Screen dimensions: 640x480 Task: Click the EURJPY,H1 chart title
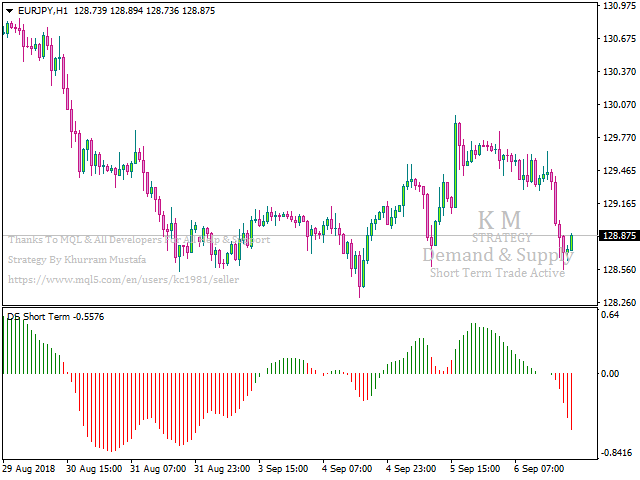(x=41, y=8)
